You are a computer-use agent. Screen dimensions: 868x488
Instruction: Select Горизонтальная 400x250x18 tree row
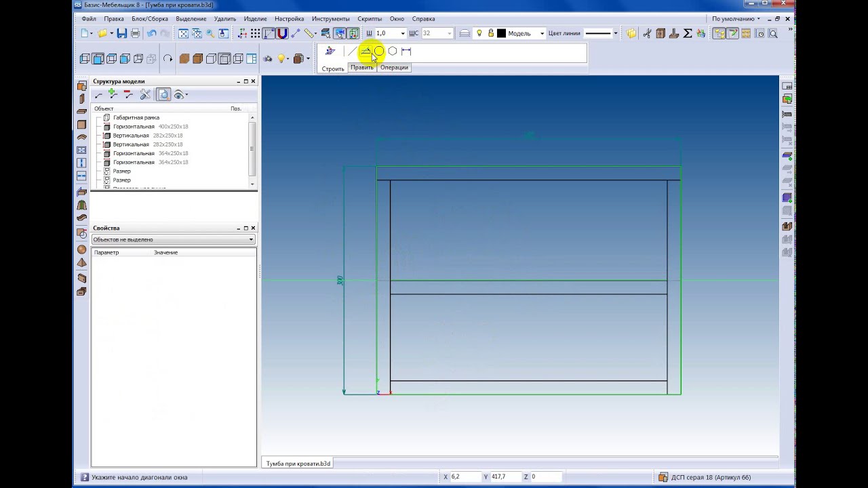click(x=151, y=127)
